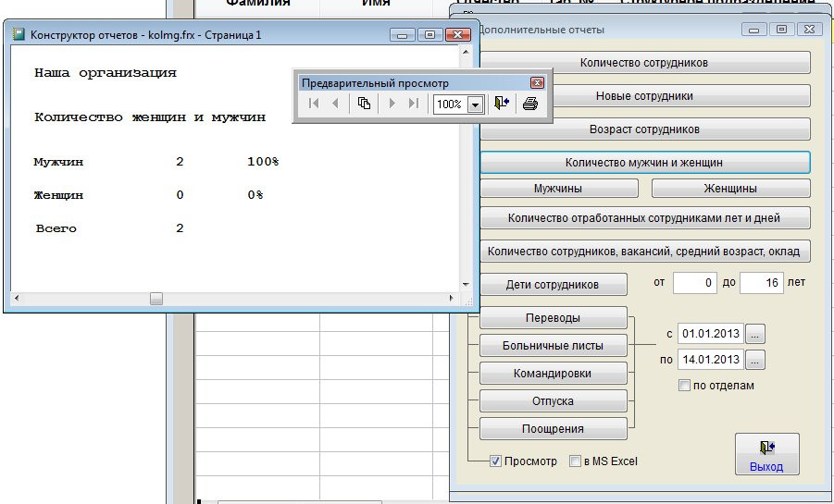Screen dimensions: 834x504
Task: Open date picker for end date
Action: click(x=755, y=360)
